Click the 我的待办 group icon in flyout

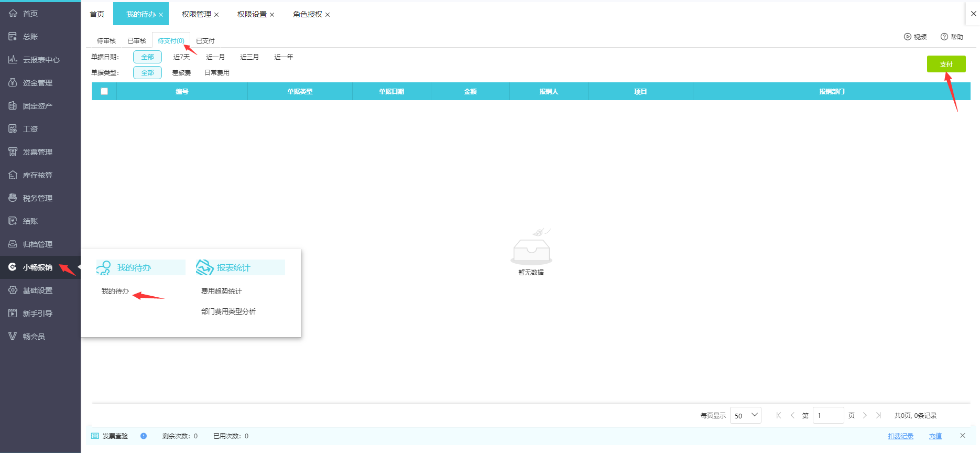(x=104, y=268)
